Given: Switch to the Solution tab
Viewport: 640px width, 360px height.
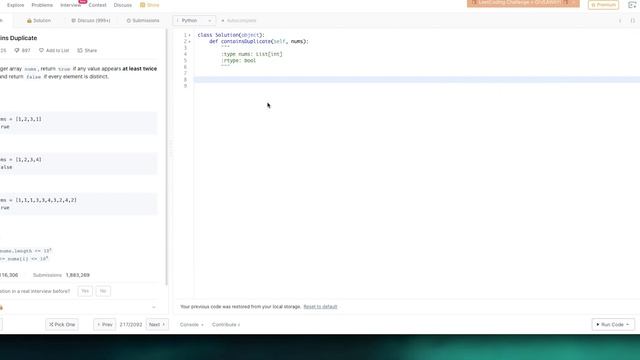Looking at the screenshot, I should (x=39, y=20).
